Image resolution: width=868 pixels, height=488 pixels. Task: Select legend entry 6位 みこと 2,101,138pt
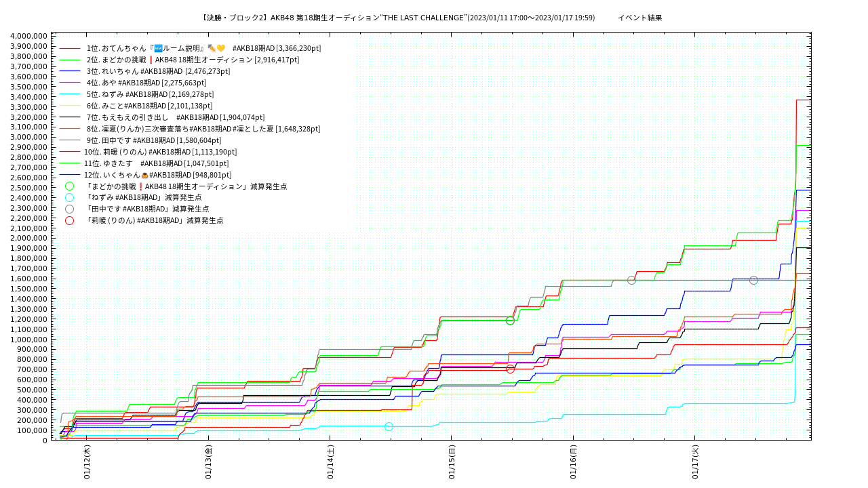click(149, 106)
